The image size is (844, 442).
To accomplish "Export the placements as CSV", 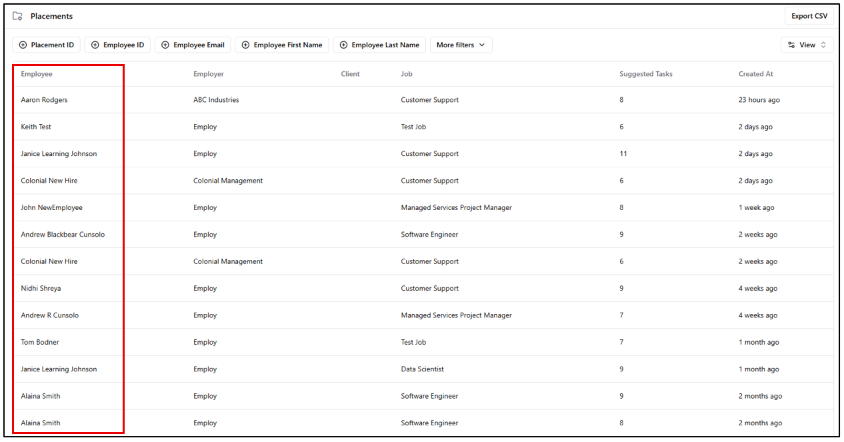I will [809, 16].
